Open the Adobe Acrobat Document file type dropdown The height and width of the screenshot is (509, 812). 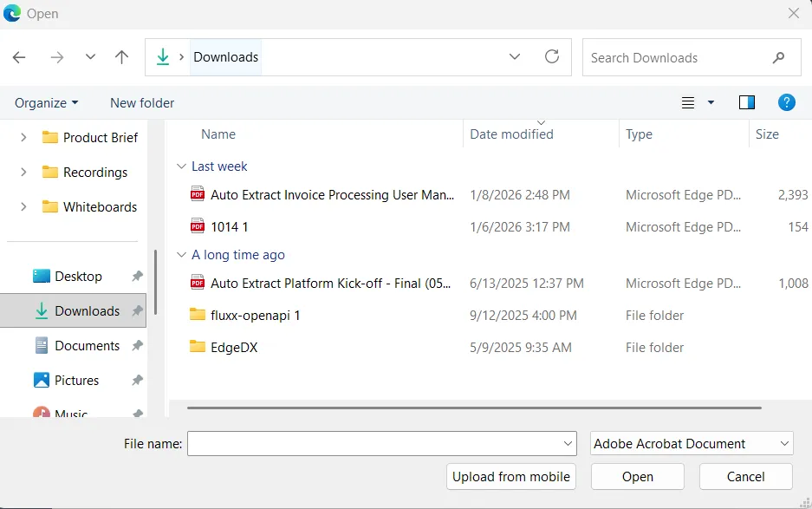tap(692, 444)
